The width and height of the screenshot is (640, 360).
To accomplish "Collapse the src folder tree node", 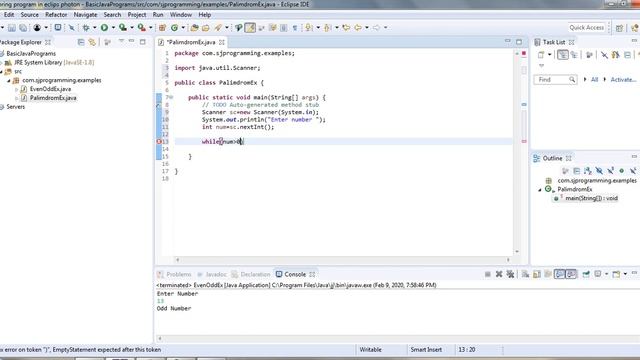I will pyautogui.click(x=2, y=71).
